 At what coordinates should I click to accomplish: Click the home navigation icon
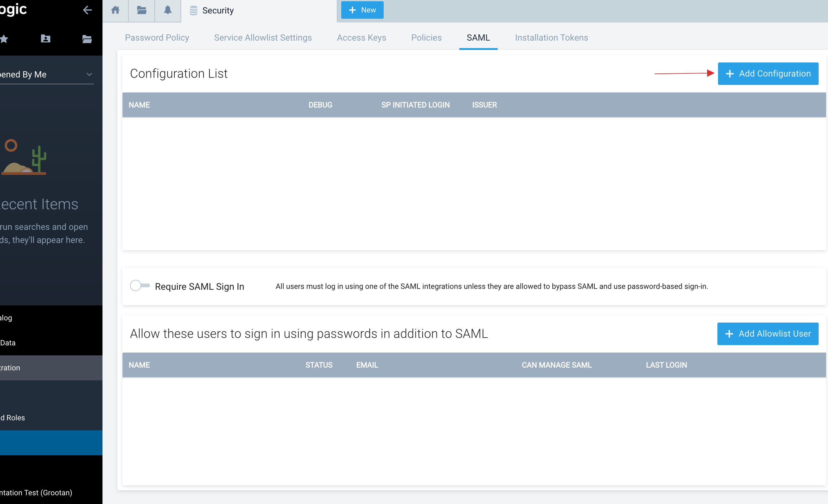115,10
